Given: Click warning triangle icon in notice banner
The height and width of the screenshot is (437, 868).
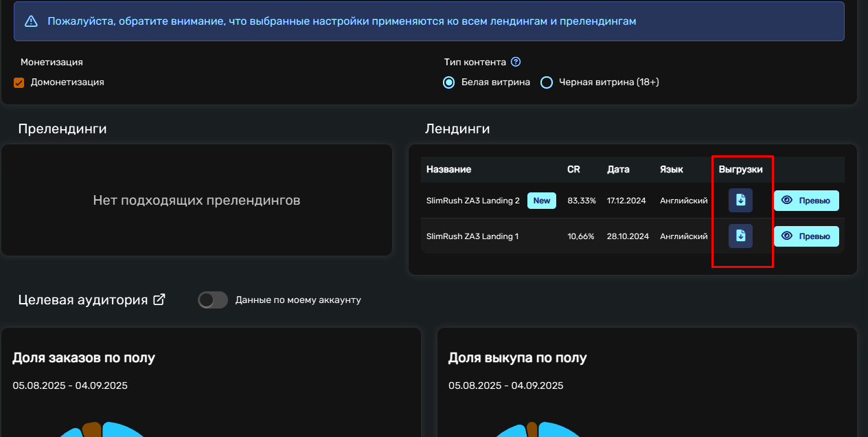Looking at the screenshot, I should [x=32, y=21].
